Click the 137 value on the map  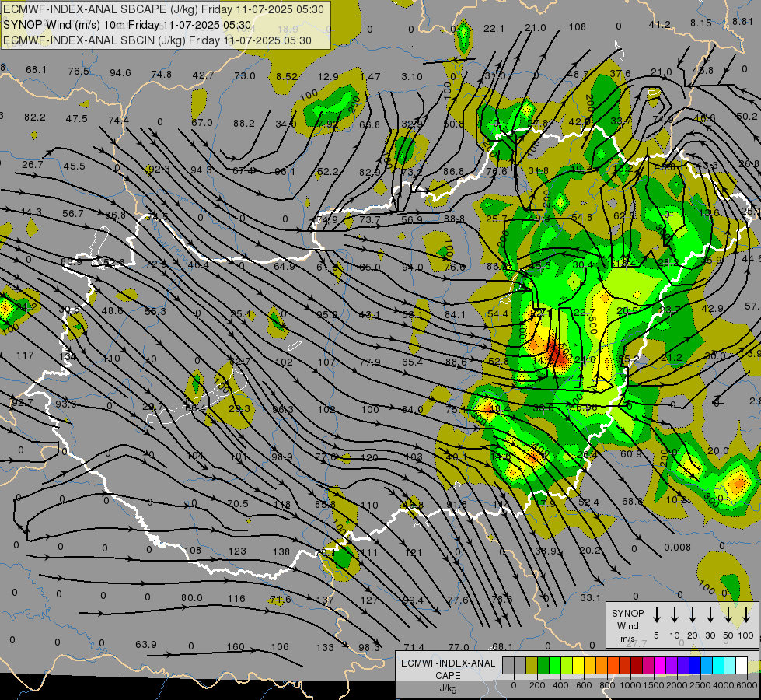coord(325,600)
